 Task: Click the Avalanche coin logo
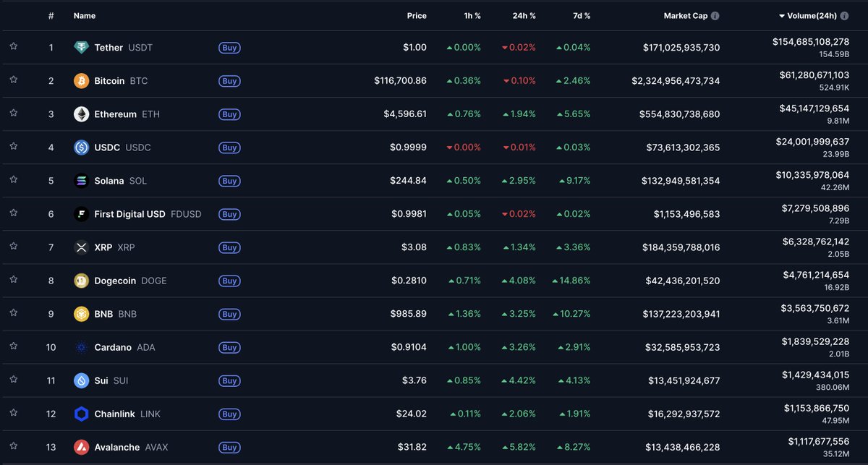(81, 447)
